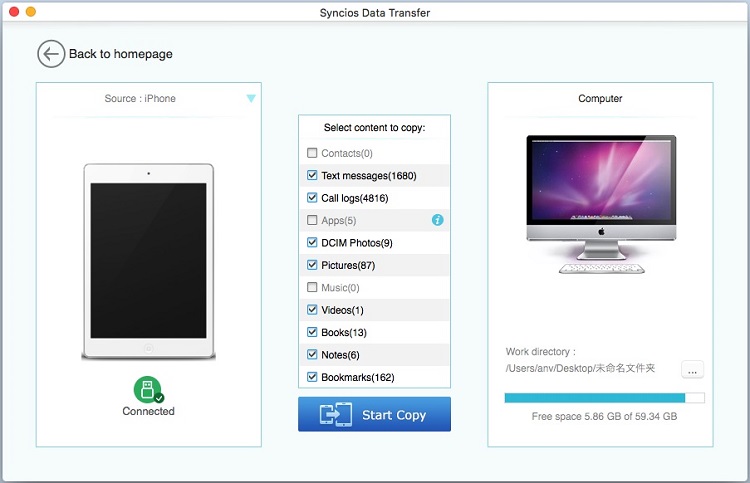Minimize window with the yellow button
The image size is (750, 483).
[x=31, y=11]
